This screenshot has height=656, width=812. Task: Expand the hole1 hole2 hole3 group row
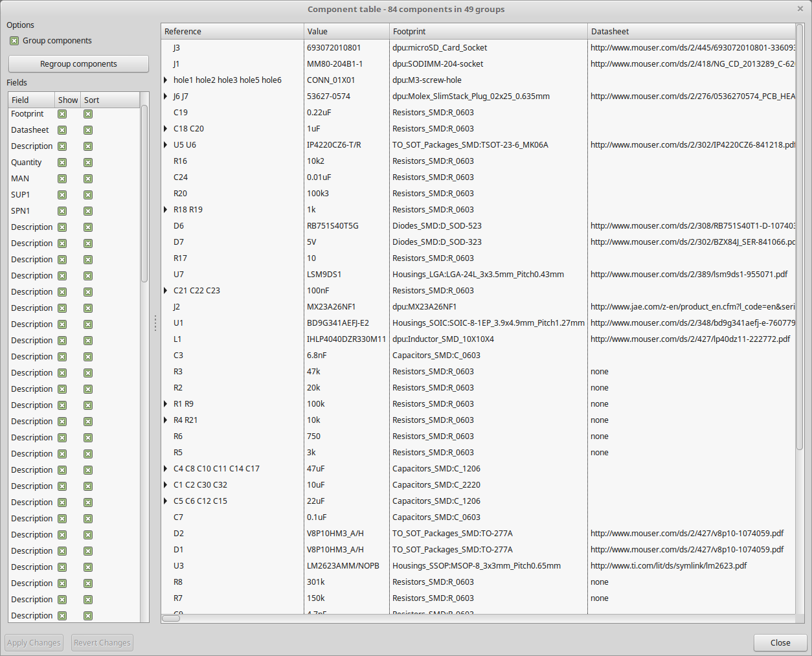click(x=166, y=80)
